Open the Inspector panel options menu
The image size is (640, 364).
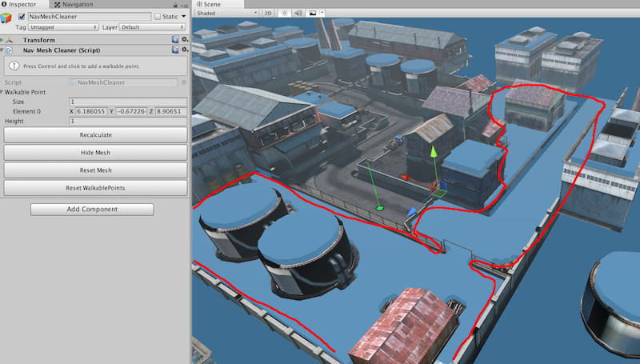coord(185,6)
